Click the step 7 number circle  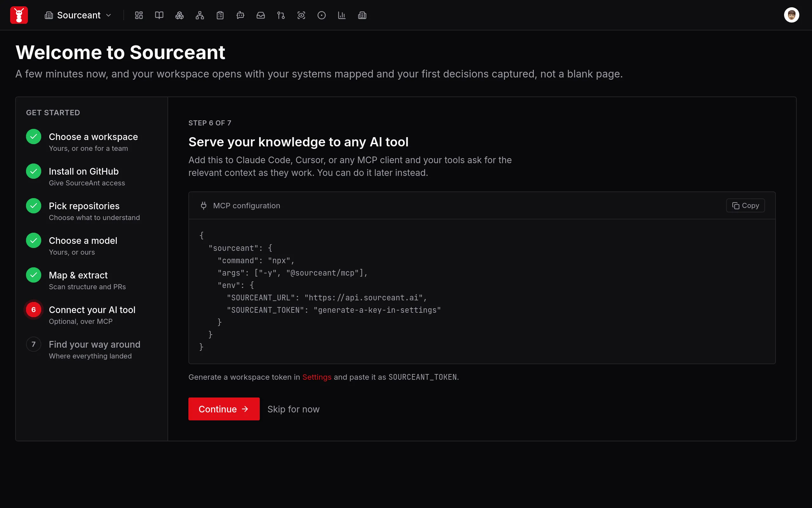pos(34,344)
